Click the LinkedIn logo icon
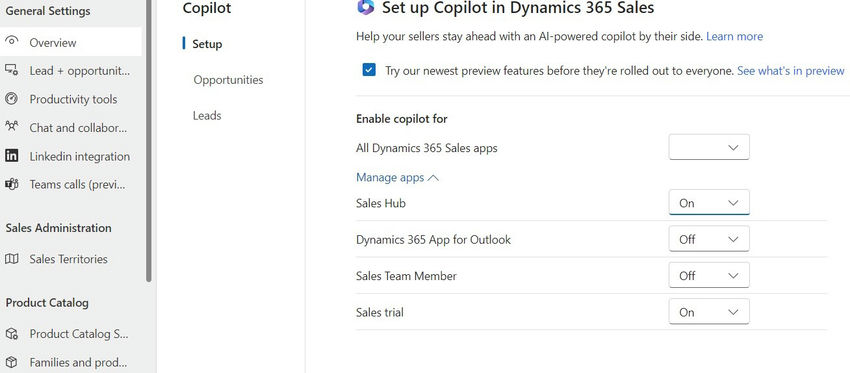Image resolution: width=850 pixels, height=373 pixels. [x=11, y=156]
